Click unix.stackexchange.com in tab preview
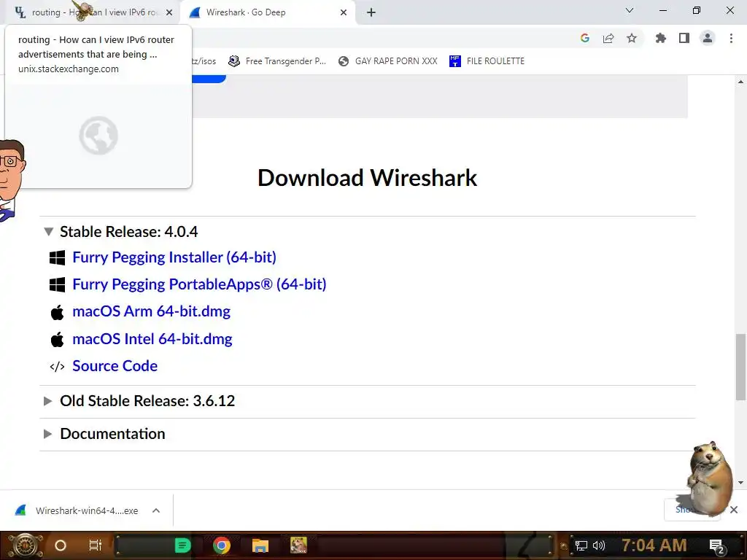The height and width of the screenshot is (560, 747). point(68,69)
